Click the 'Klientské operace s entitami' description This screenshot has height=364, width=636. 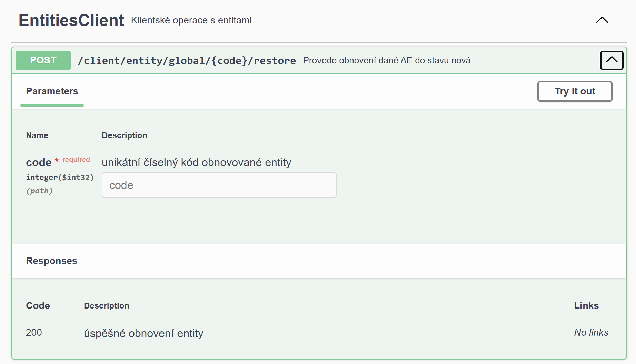pos(191,20)
